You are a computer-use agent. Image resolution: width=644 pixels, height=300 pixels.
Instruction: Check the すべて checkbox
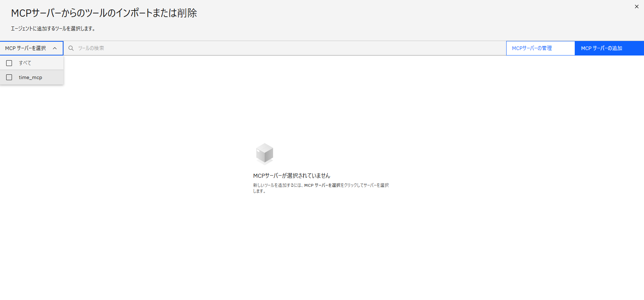9,63
